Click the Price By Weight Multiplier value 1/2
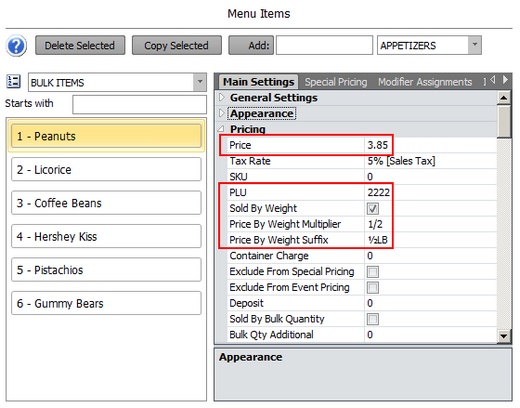The height and width of the screenshot is (408, 520). (x=375, y=224)
